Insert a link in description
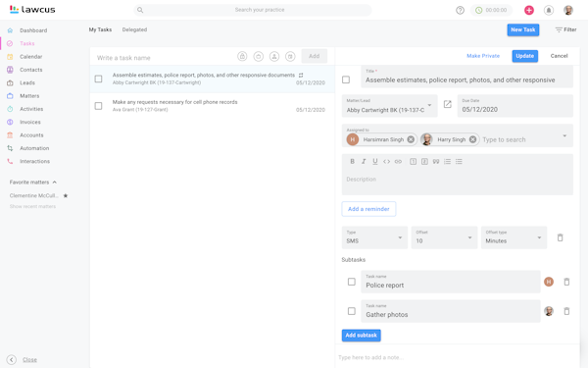The image size is (588, 368). [x=398, y=162]
